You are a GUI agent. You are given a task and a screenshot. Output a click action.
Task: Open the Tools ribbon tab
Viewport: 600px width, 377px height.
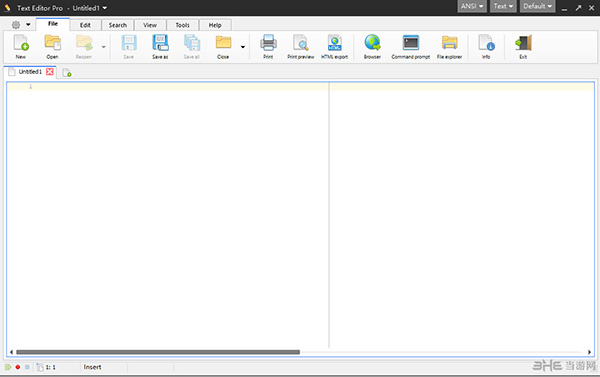(183, 25)
